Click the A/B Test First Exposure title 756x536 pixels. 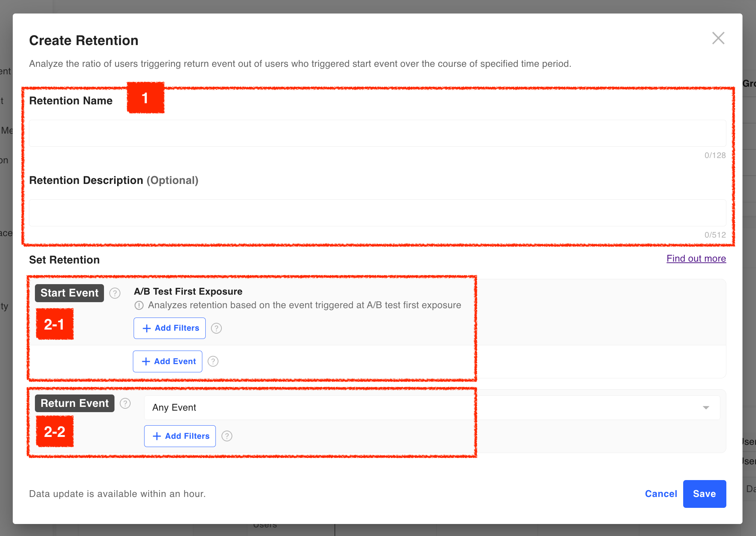[188, 292]
